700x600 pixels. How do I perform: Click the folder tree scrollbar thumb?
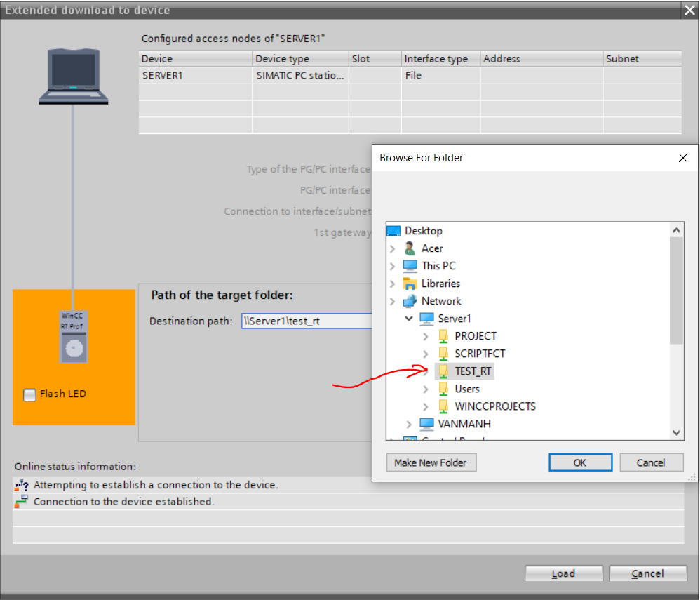pyautogui.click(x=676, y=291)
